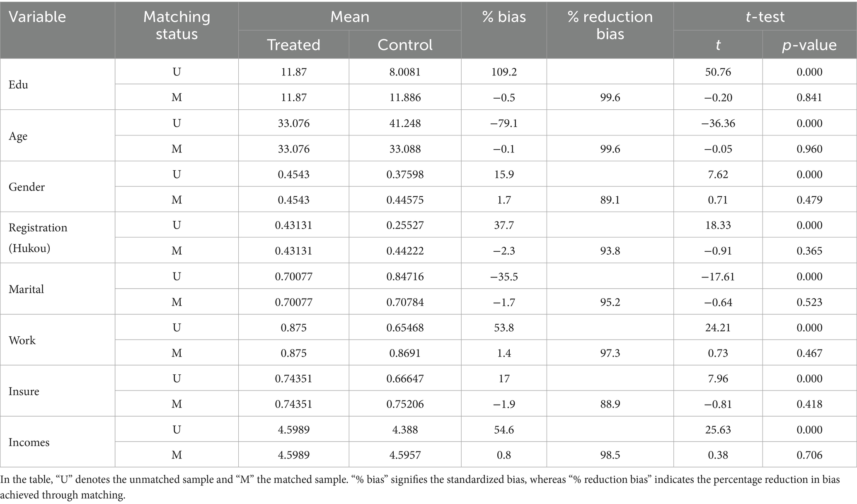Select the 89.1 reduction bias for Gender
The width and height of the screenshot is (857, 504).
(610, 200)
